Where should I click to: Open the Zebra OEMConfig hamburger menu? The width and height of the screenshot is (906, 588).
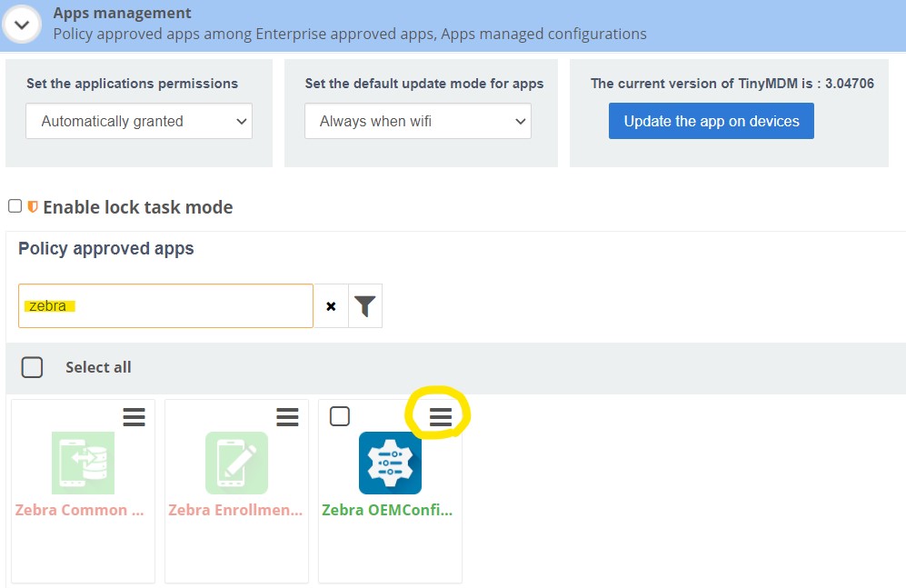tap(441, 415)
